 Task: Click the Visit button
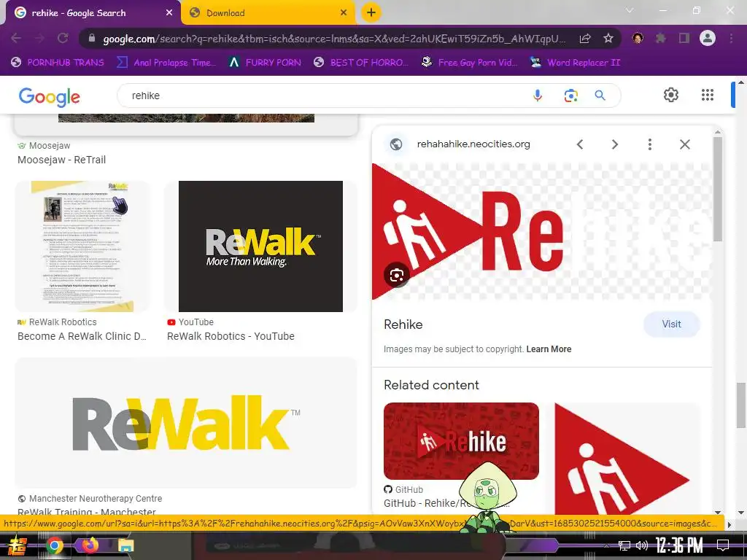(x=671, y=324)
